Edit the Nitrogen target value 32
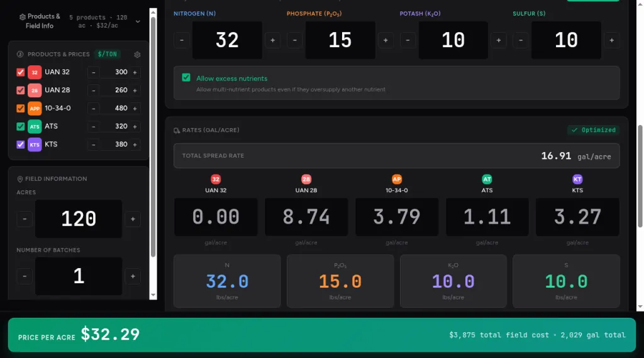 click(x=227, y=40)
